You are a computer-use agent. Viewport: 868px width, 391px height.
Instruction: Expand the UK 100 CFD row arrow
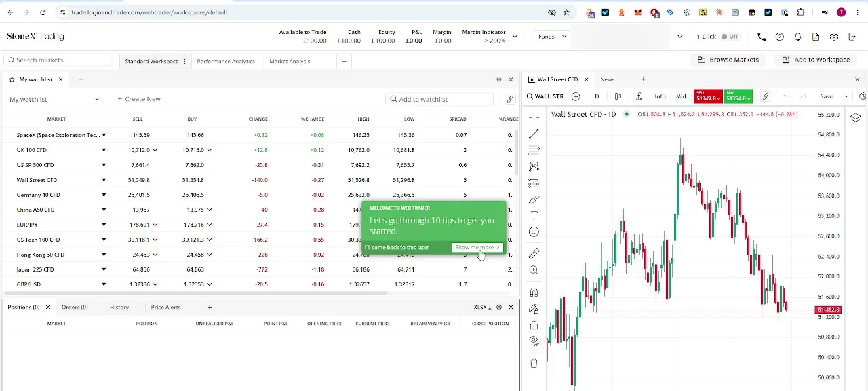104,150
